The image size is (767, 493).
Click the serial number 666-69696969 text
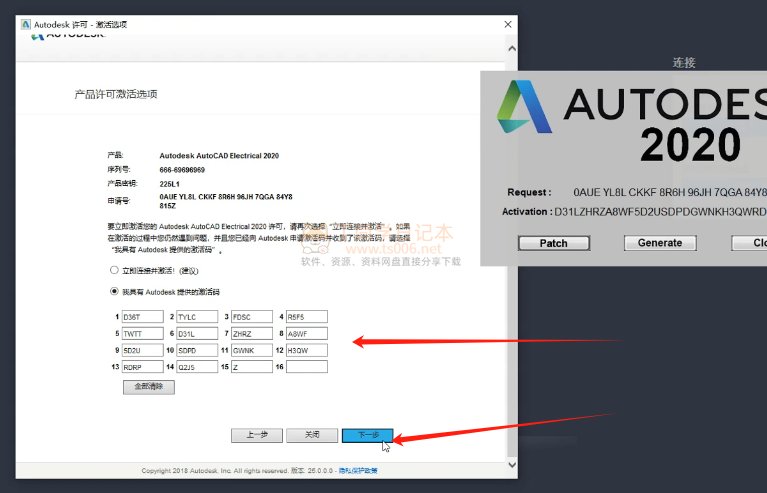pyautogui.click(x=182, y=170)
